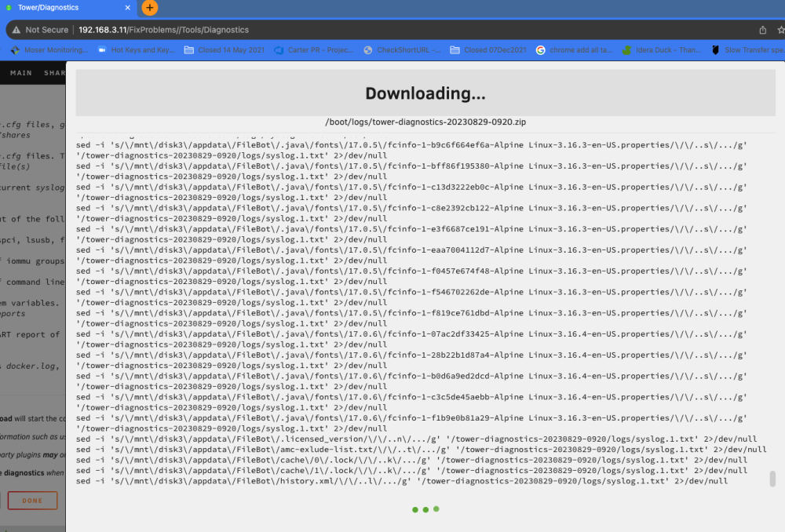Select the Tower/Diagnostics browser tab

(x=68, y=8)
